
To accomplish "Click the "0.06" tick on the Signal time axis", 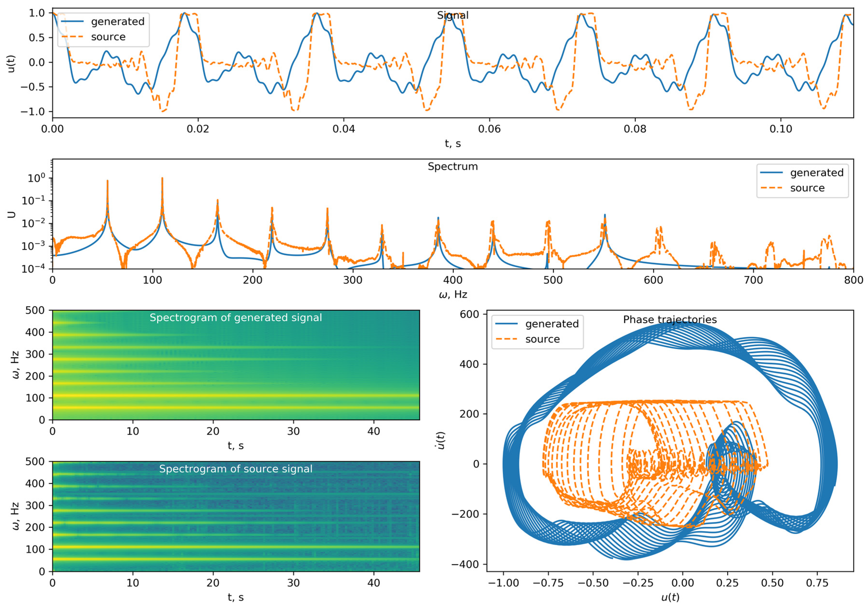I will coord(489,129).
